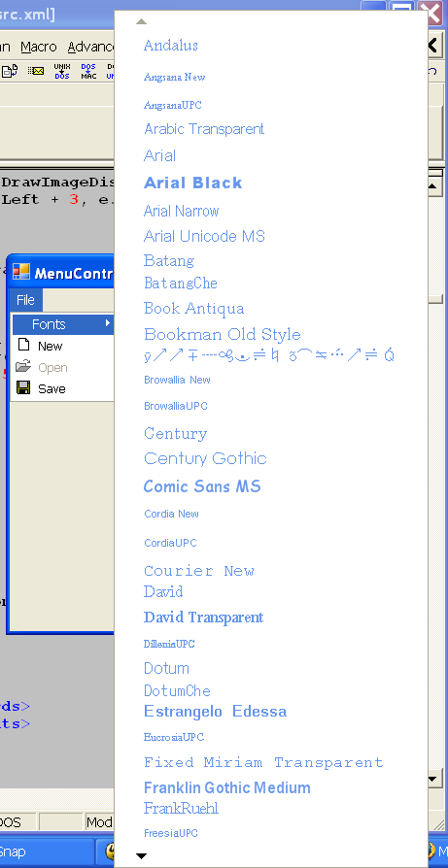Click the UNIX to DOS conversion icon
This screenshot has width=448, height=868.
coord(62,72)
